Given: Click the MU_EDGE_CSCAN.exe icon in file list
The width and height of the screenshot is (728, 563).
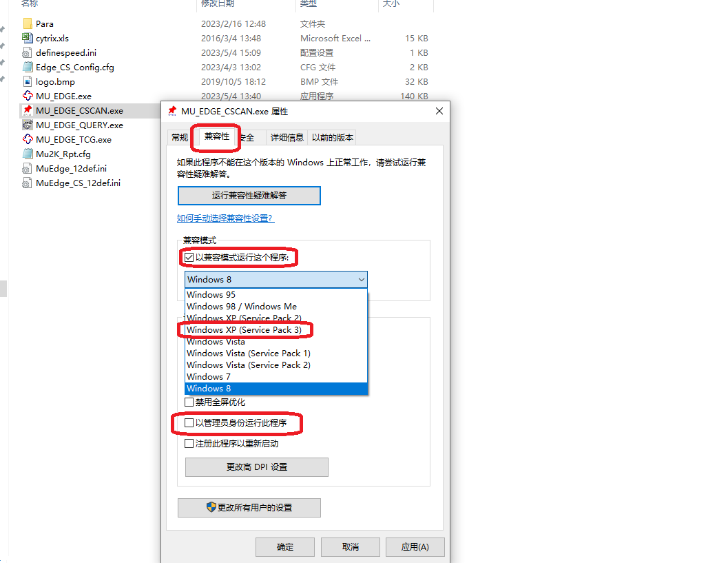Looking at the screenshot, I should pos(28,110).
